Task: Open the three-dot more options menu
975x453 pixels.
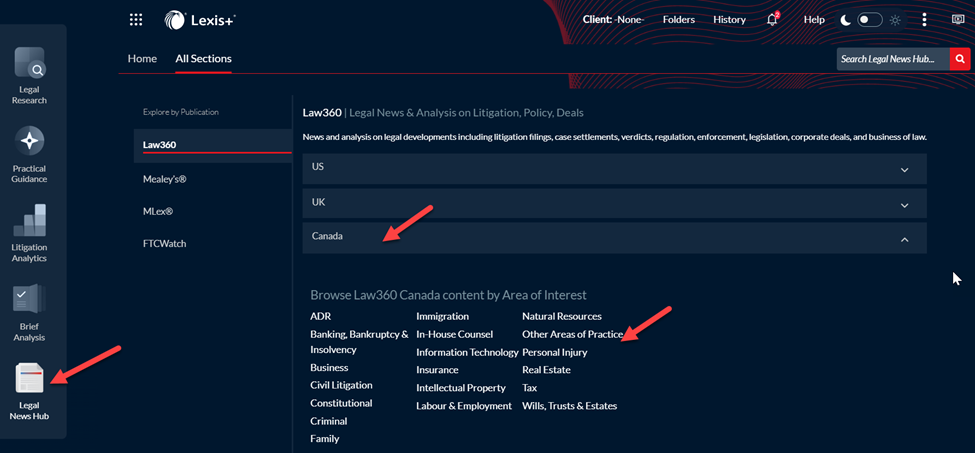Action: tap(925, 20)
